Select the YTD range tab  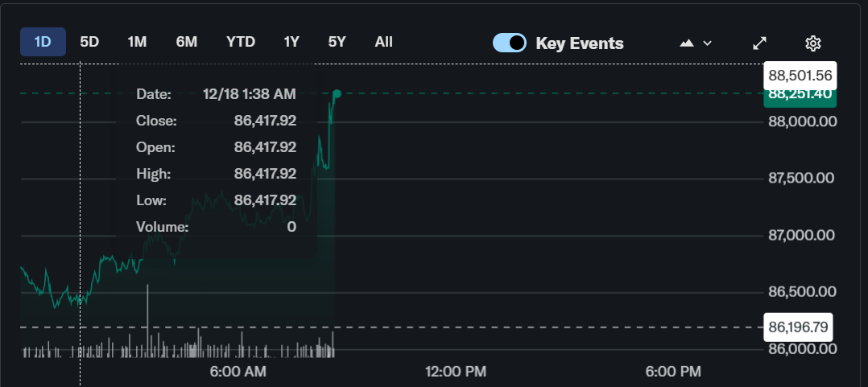point(241,42)
